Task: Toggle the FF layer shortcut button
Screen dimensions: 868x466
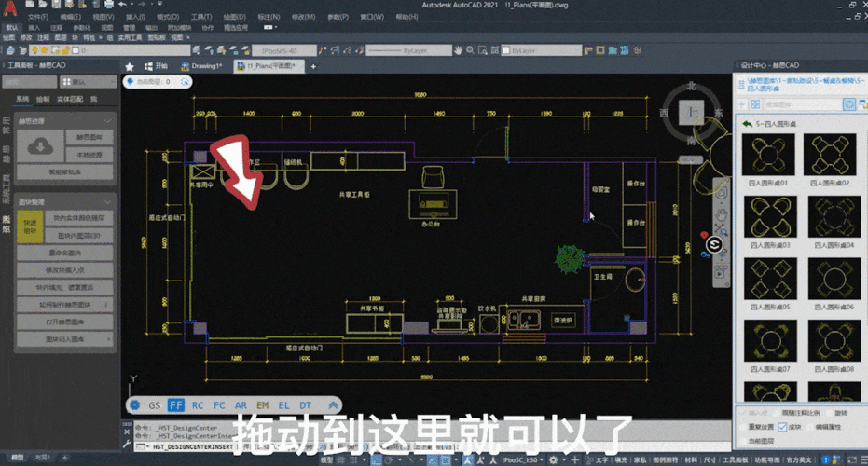Action: 176,405
